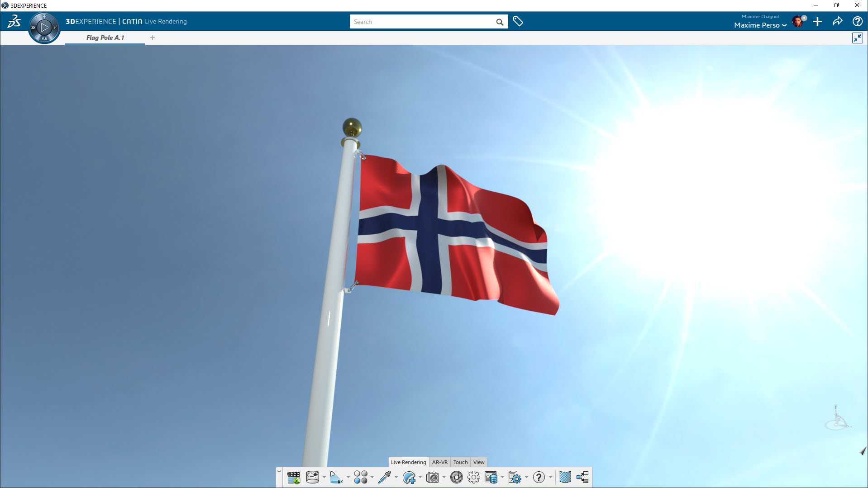Add a new tab with plus
Image resolution: width=868 pixels, height=488 pixels.
[x=153, y=38]
